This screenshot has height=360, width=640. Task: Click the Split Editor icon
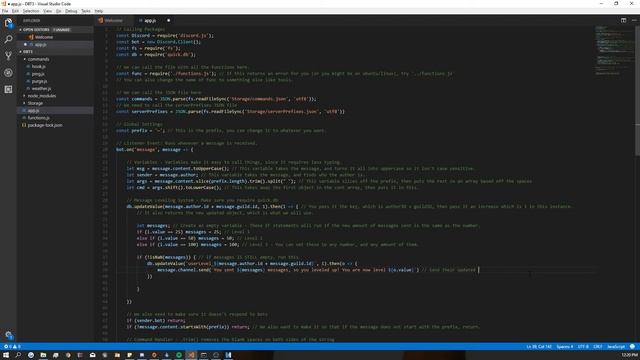pos(623,20)
